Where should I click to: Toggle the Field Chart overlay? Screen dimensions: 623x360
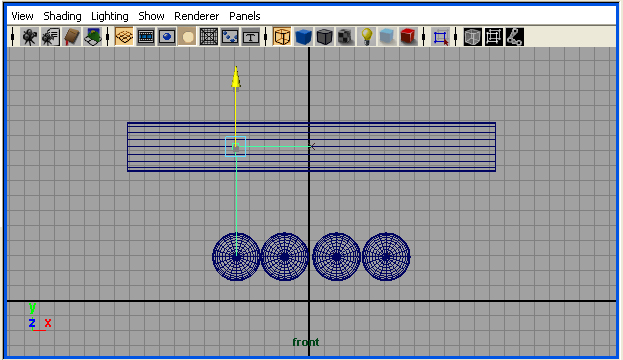209,37
